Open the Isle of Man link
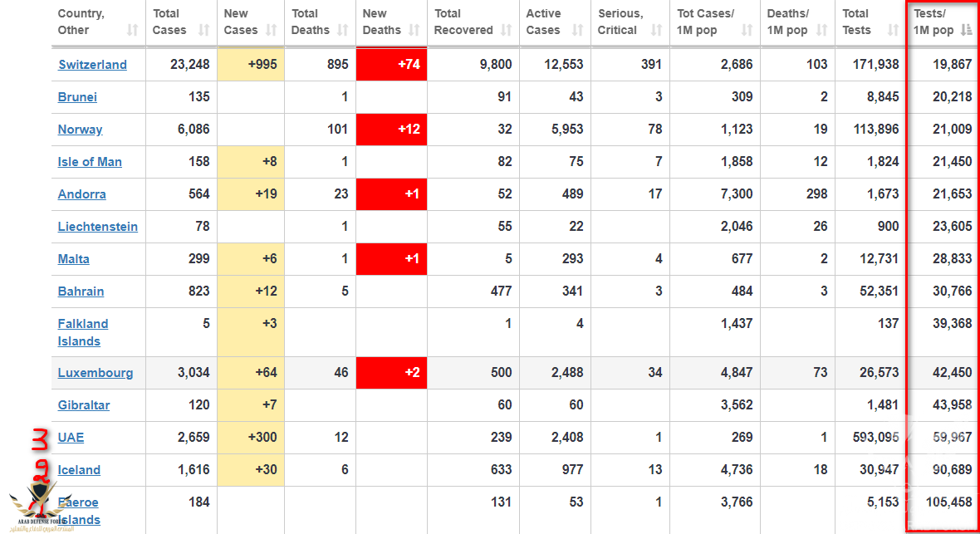The image size is (980, 534). click(x=90, y=162)
